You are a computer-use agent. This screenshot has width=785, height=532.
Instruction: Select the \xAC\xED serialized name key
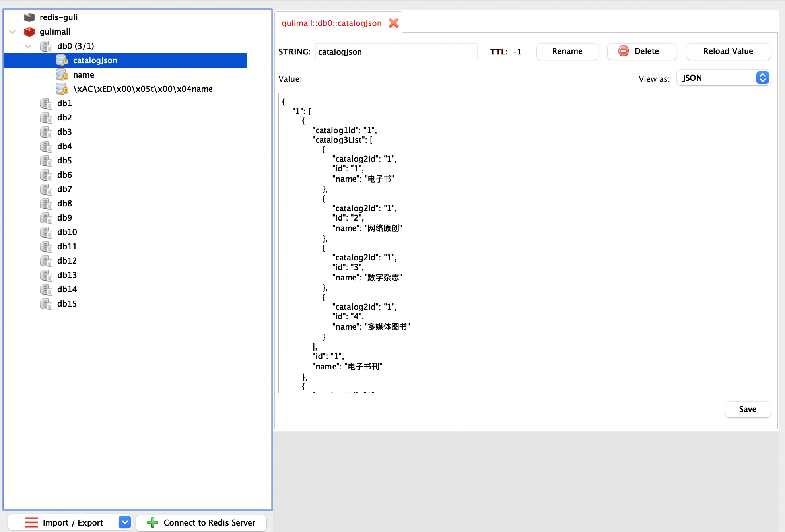click(x=143, y=89)
